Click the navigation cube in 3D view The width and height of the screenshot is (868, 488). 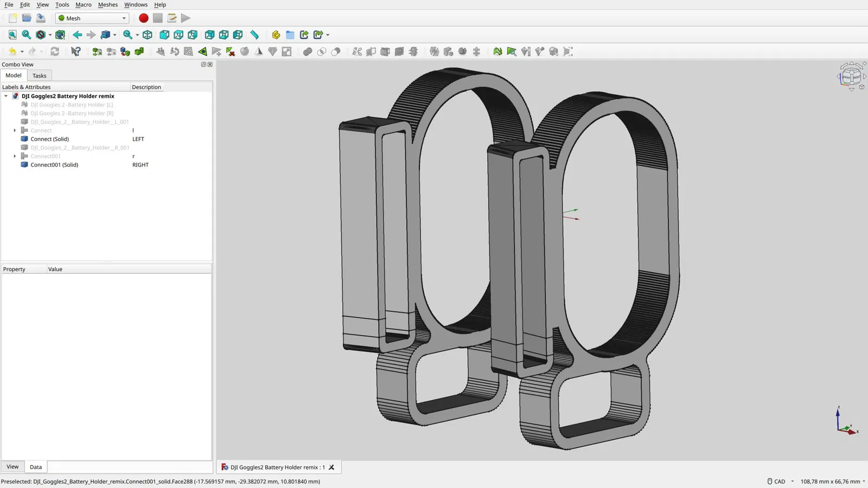851,76
